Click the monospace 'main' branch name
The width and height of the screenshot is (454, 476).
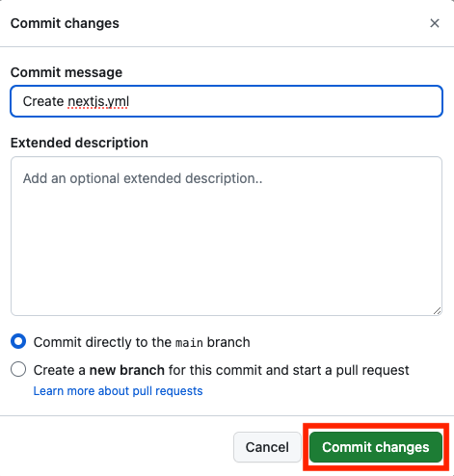[189, 343]
